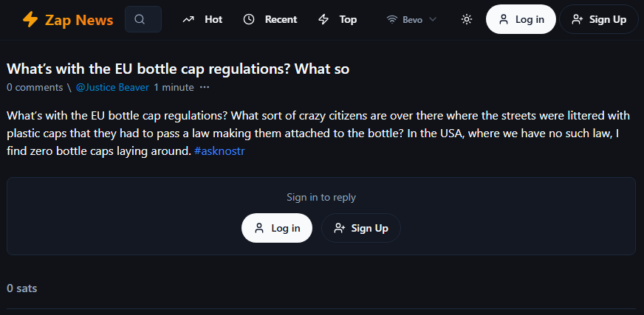Click the Recent clock icon

pos(249,19)
